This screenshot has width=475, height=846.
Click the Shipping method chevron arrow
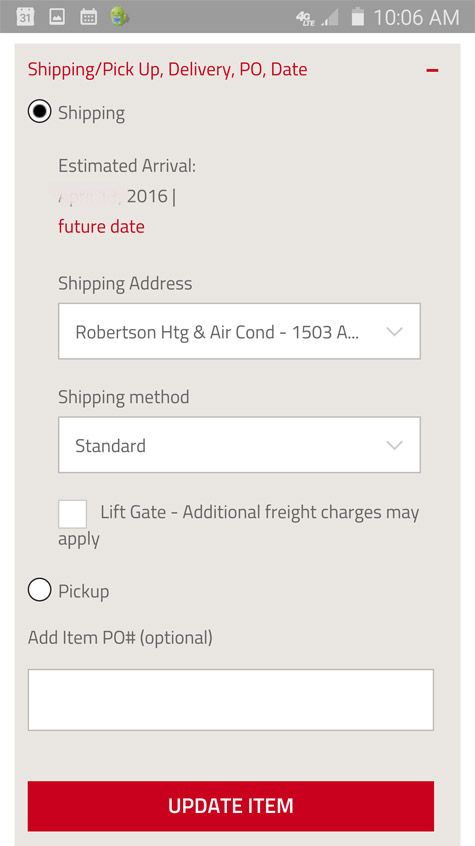[395, 445]
